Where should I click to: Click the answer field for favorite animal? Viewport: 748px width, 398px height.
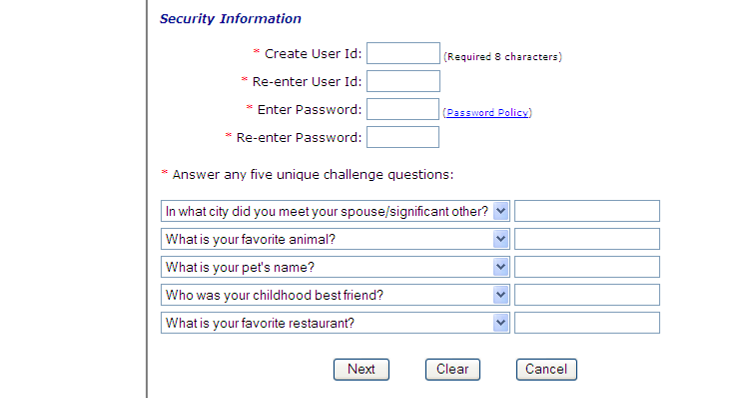[x=587, y=239]
